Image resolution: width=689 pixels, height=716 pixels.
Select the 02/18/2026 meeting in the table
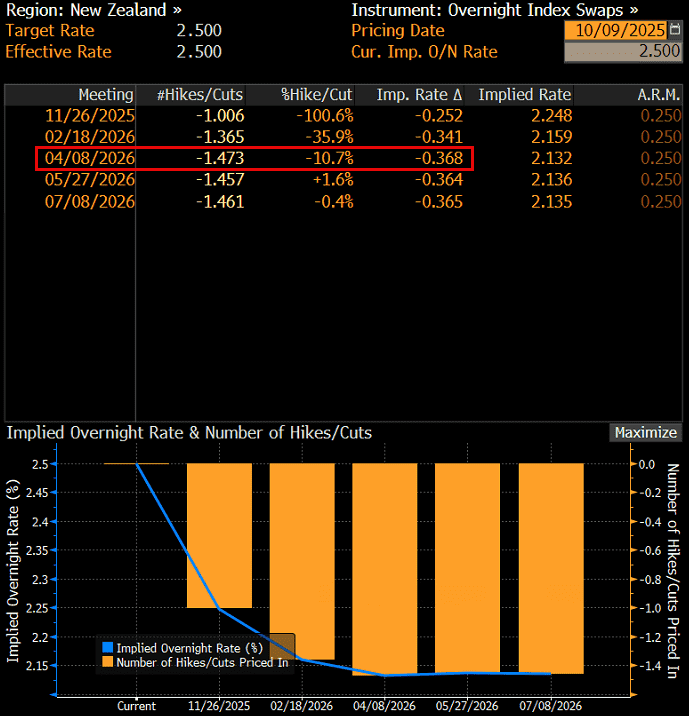[90, 137]
